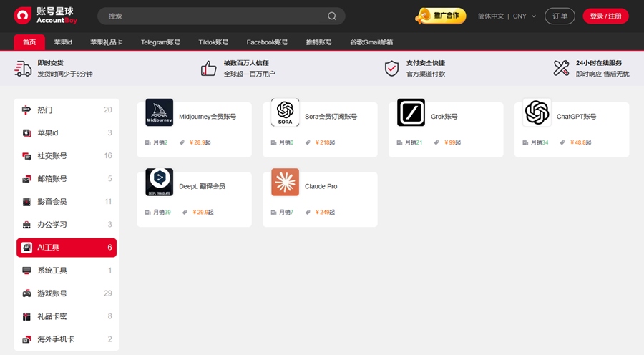The width and height of the screenshot is (644, 355).
Task: Select the 热门 category label
Action: (x=45, y=110)
